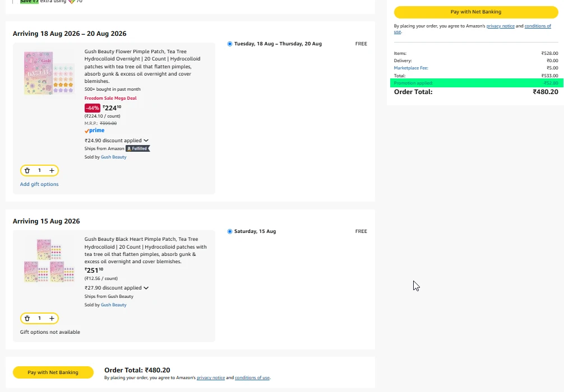
Task: Click the -44% discount badge
Action: 93,108
